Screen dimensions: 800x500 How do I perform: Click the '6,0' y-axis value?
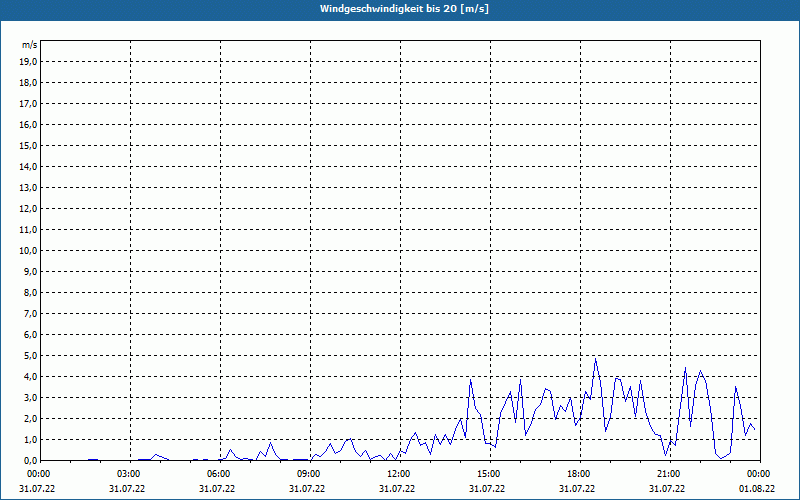click(x=30, y=334)
